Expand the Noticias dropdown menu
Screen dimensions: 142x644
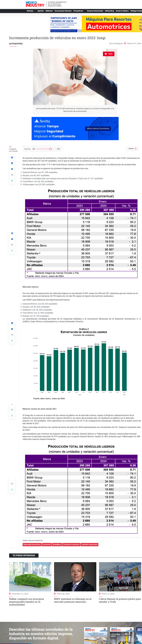tap(31, 11)
